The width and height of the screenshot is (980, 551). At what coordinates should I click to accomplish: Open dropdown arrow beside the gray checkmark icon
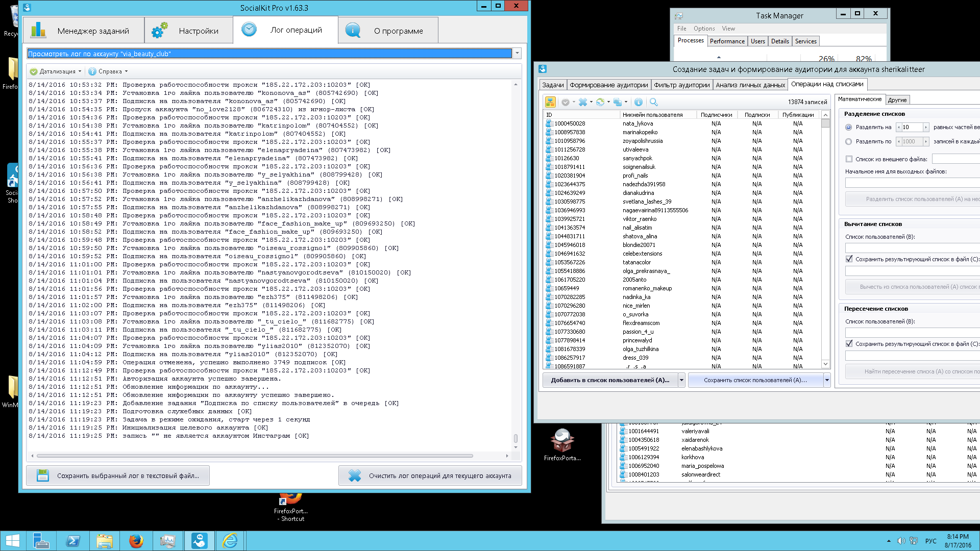(x=574, y=102)
